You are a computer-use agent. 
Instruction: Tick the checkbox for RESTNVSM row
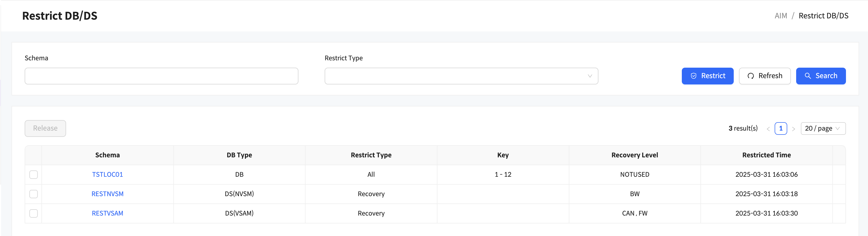pyautogui.click(x=33, y=194)
